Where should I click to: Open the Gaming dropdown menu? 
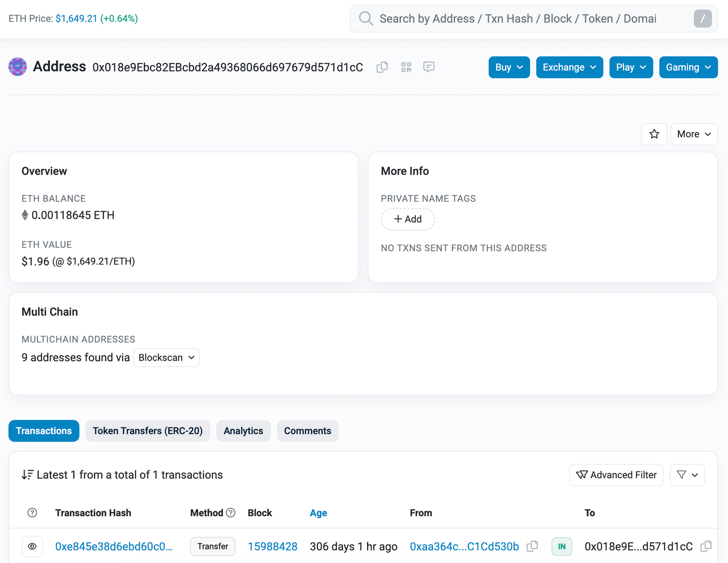pos(688,67)
